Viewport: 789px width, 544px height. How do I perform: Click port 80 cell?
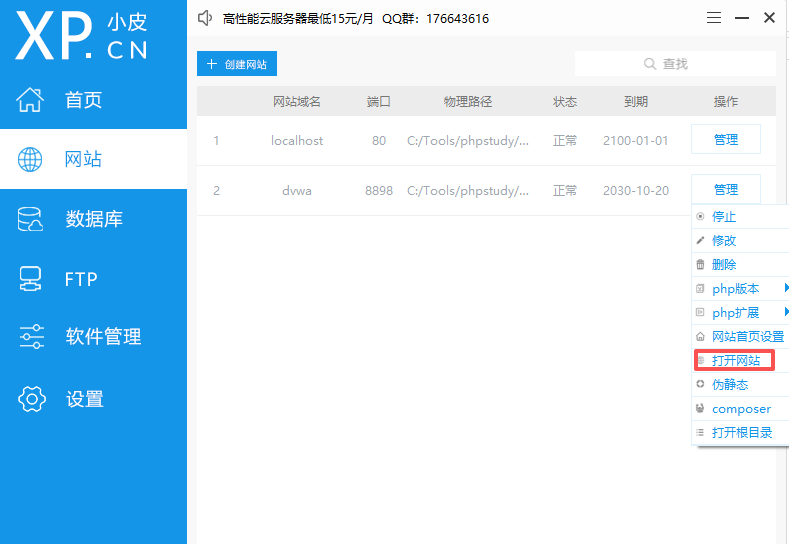[379, 140]
